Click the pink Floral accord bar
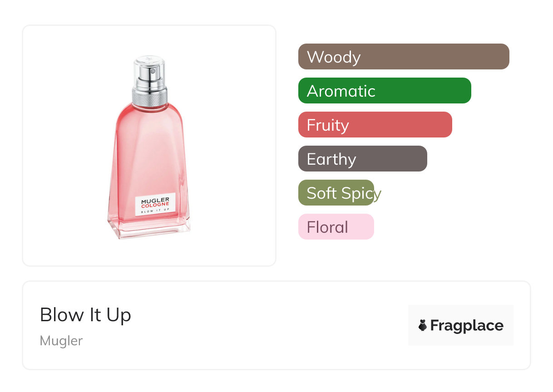The width and height of the screenshot is (553, 392). pos(336,227)
